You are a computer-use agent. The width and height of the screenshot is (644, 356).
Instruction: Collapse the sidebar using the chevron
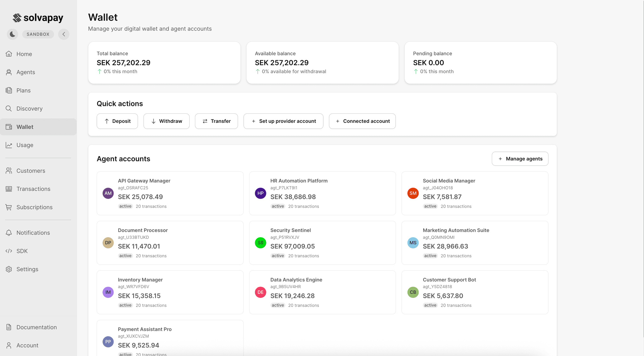pos(64,34)
